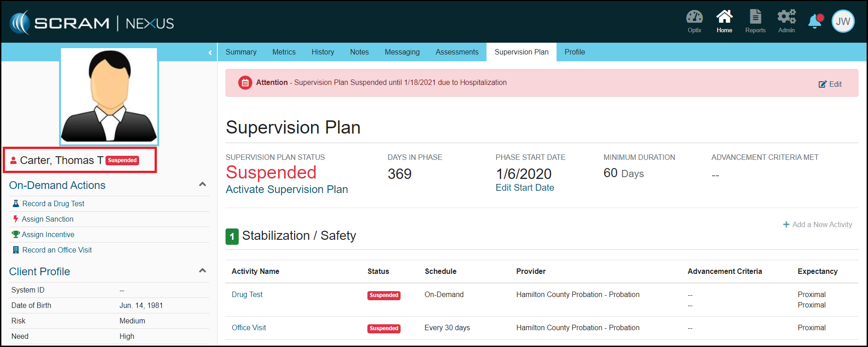Viewport: 868px width, 347px height.
Task: Select Record a Drug Test action
Action: coord(53,204)
